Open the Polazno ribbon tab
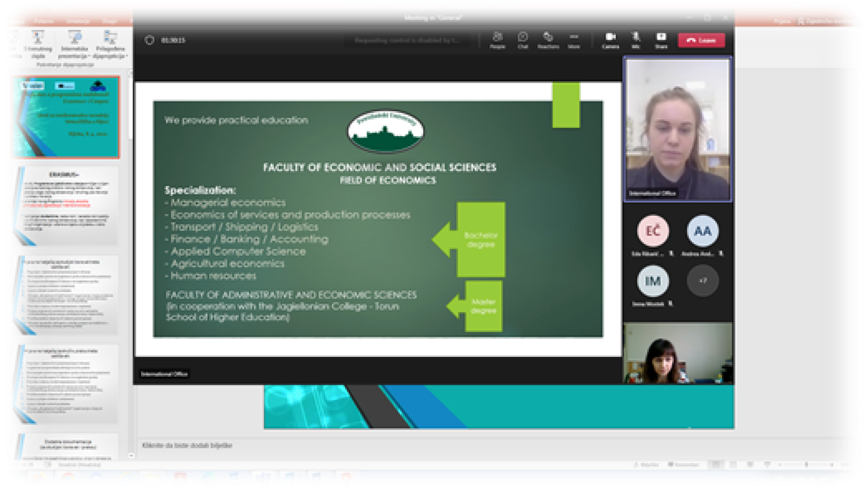Image resolution: width=868 pixels, height=488 pixels. 44,21
